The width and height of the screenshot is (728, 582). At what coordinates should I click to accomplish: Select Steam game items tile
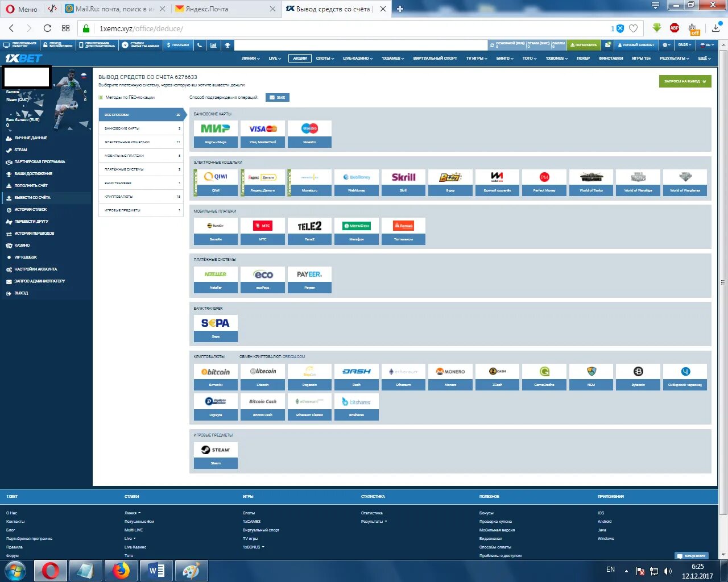pyautogui.click(x=216, y=455)
